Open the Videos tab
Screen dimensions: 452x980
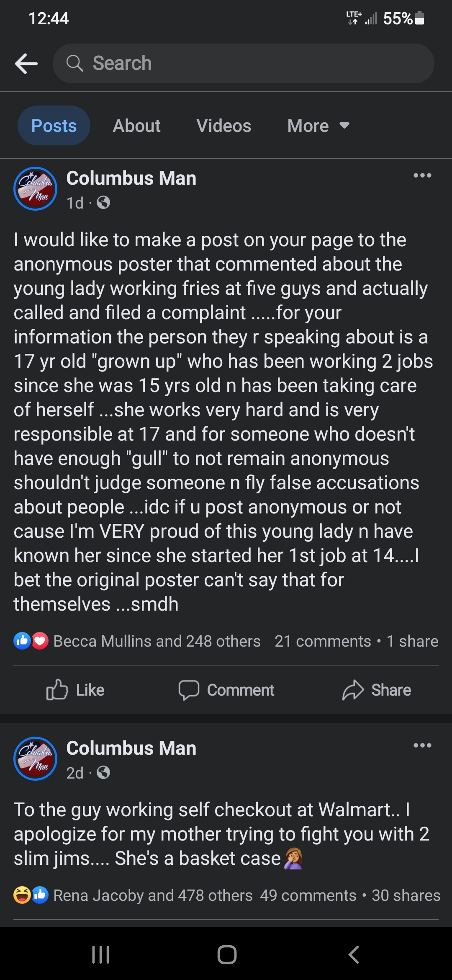click(224, 126)
